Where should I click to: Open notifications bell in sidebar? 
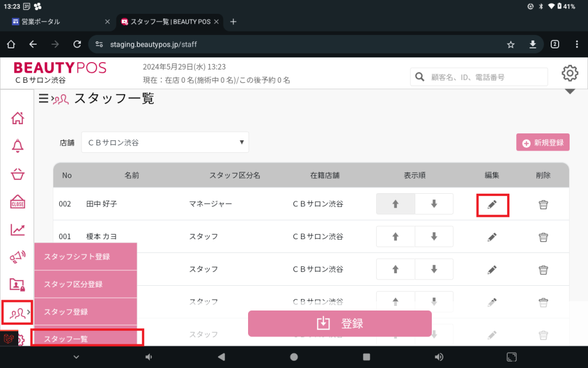18,146
